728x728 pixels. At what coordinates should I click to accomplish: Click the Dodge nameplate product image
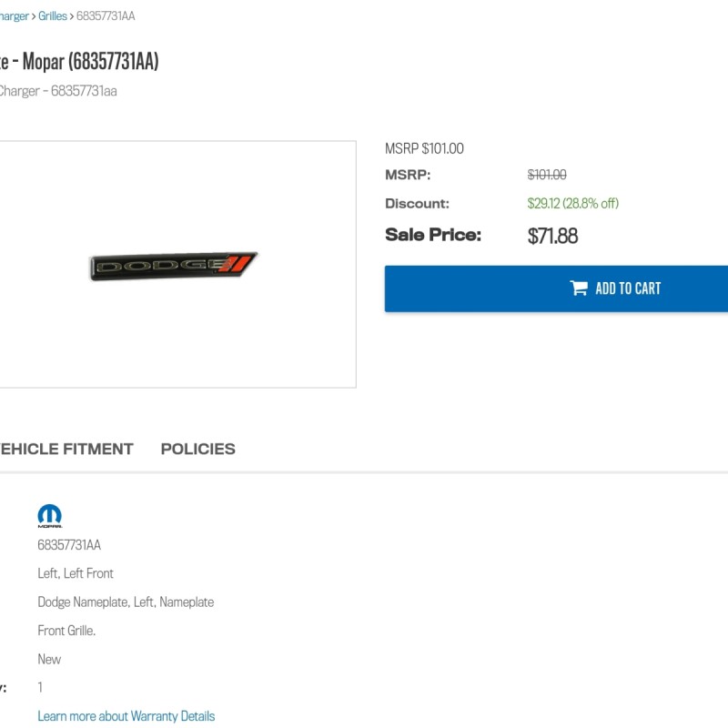173,265
